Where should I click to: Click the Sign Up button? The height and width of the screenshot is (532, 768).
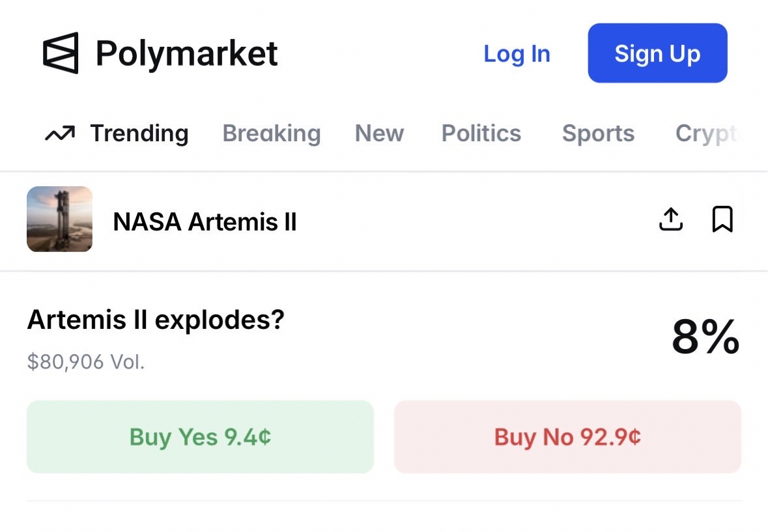(657, 53)
